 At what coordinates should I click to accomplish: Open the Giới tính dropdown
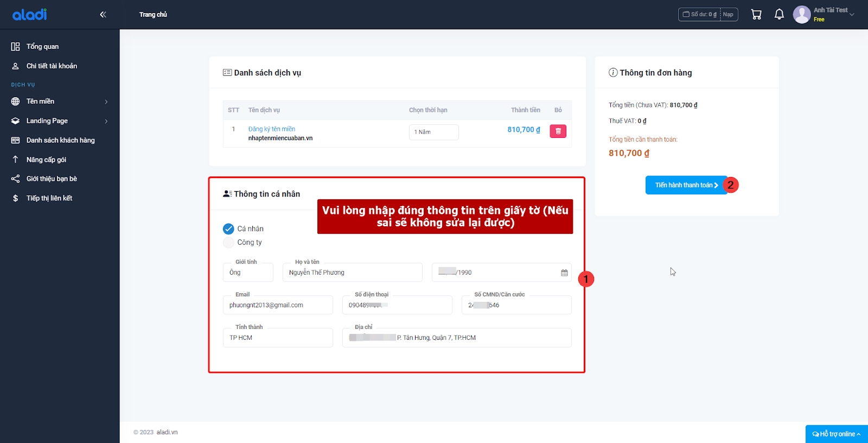[248, 273]
